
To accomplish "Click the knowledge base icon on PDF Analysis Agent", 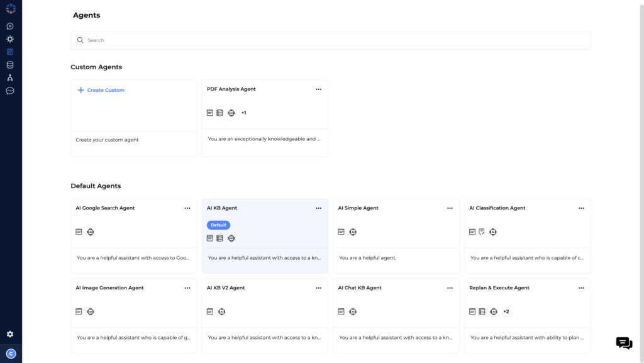I will (x=219, y=113).
